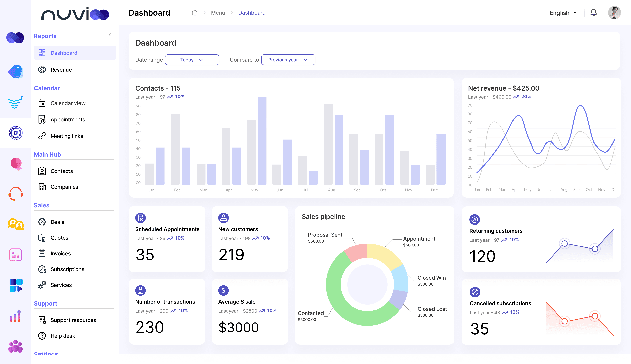Open the orange headset support app icon
Screen dimensions: 631x364
click(16, 194)
